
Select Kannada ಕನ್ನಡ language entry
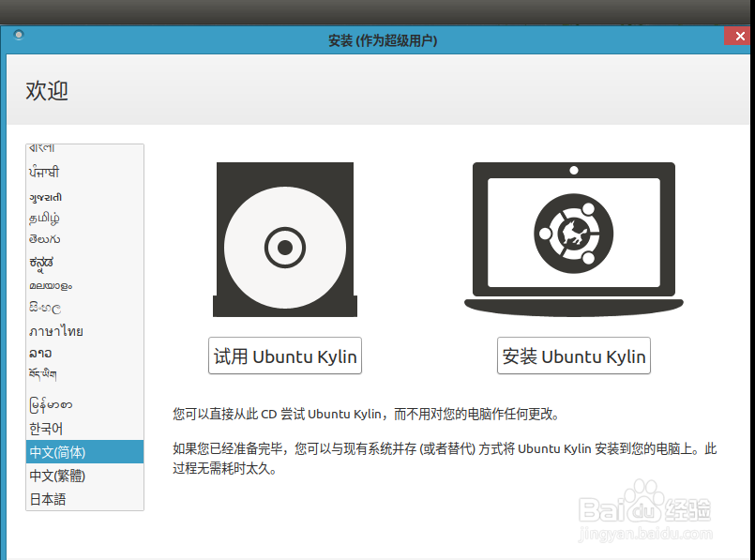click(84, 263)
